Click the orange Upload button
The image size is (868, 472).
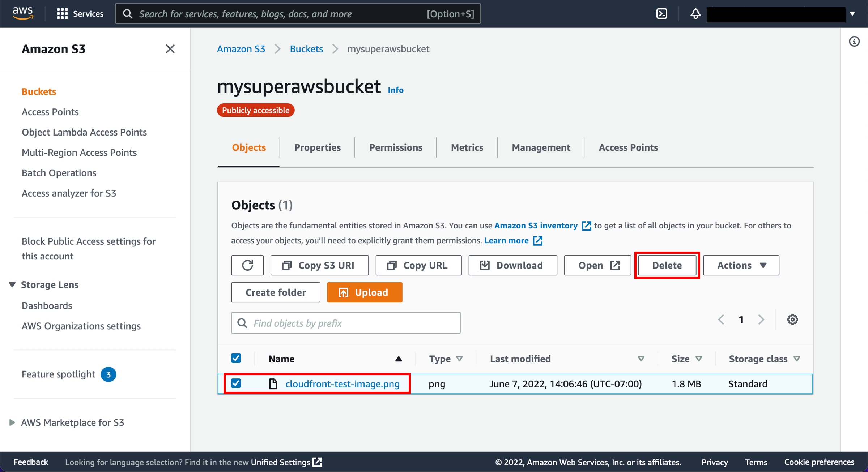coord(365,292)
